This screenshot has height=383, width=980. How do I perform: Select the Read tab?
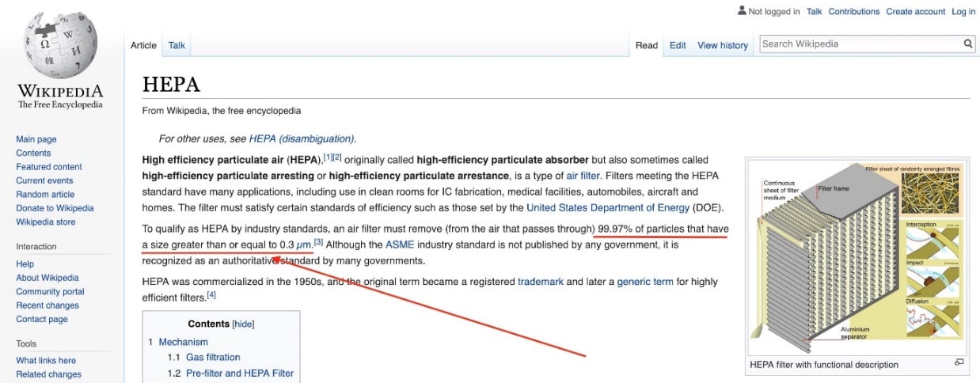pyautogui.click(x=647, y=45)
